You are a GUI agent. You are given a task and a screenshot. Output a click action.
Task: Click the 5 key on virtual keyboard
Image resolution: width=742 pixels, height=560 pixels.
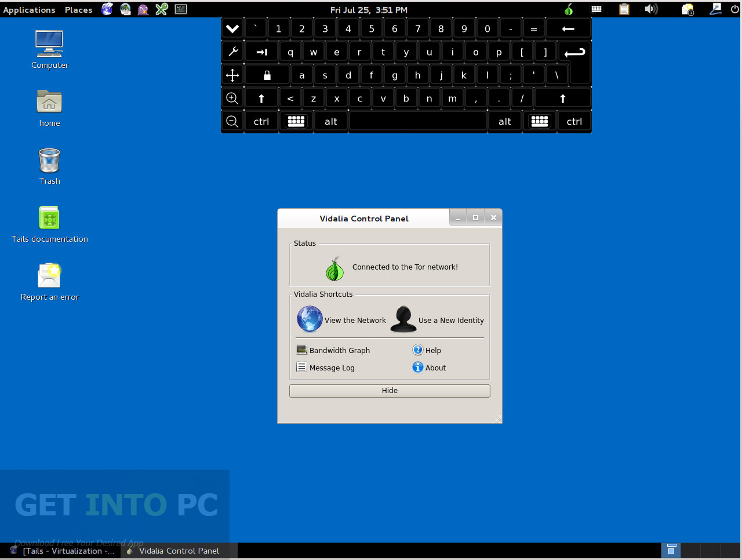tap(372, 28)
